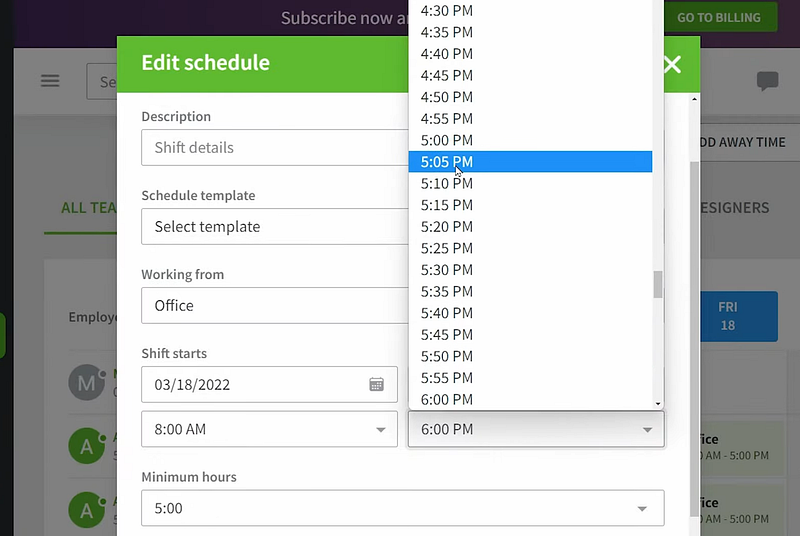This screenshot has width=800, height=536.
Task: Open the Select template field
Action: [275, 227]
